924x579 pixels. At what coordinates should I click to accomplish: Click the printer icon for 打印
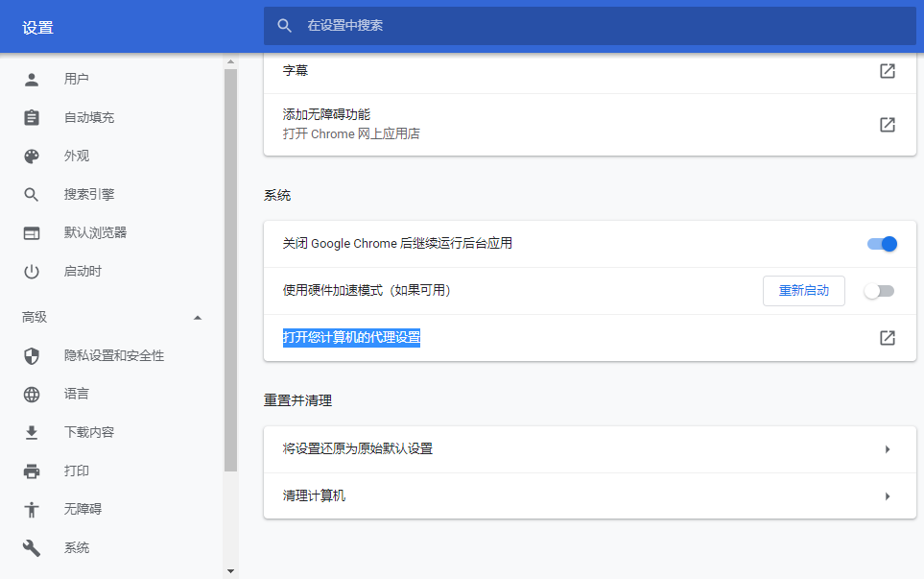[32, 470]
